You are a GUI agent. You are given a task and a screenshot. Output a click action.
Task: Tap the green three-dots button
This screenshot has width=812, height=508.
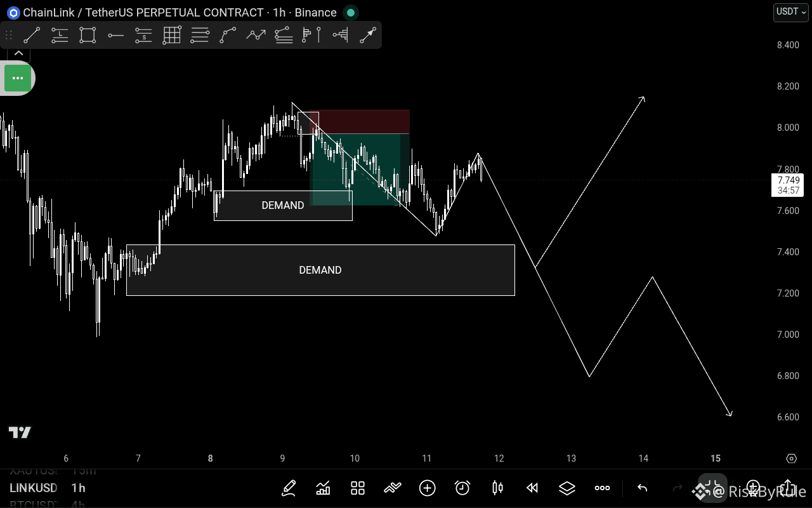coord(18,78)
